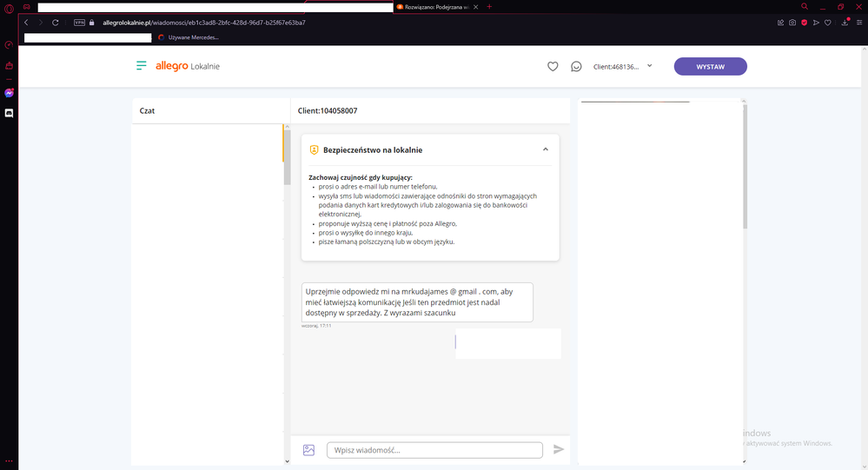Open the ad blocker shield icon
Viewport: 868px width, 470px height.
(x=805, y=23)
